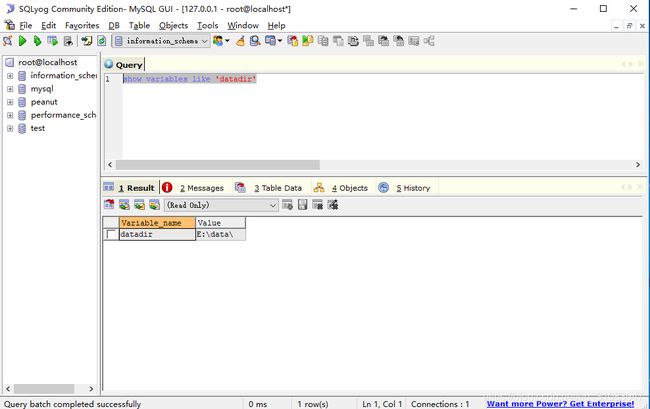The height and width of the screenshot is (409, 650).
Task: Run the query with the green play icon
Action: tap(23, 41)
